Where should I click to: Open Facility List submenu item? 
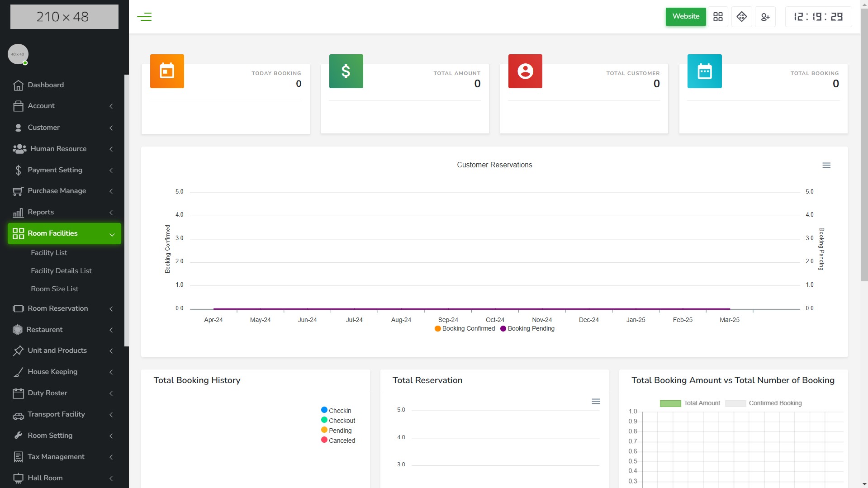[49, 253]
